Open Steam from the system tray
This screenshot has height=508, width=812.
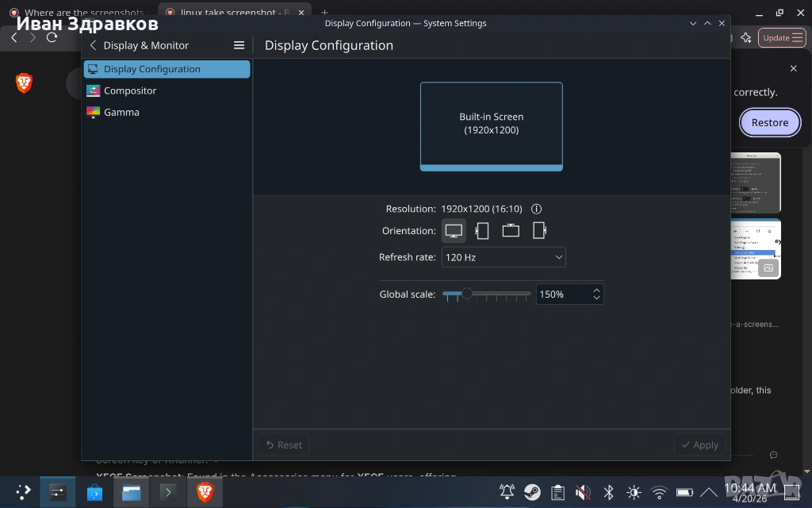(x=532, y=492)
